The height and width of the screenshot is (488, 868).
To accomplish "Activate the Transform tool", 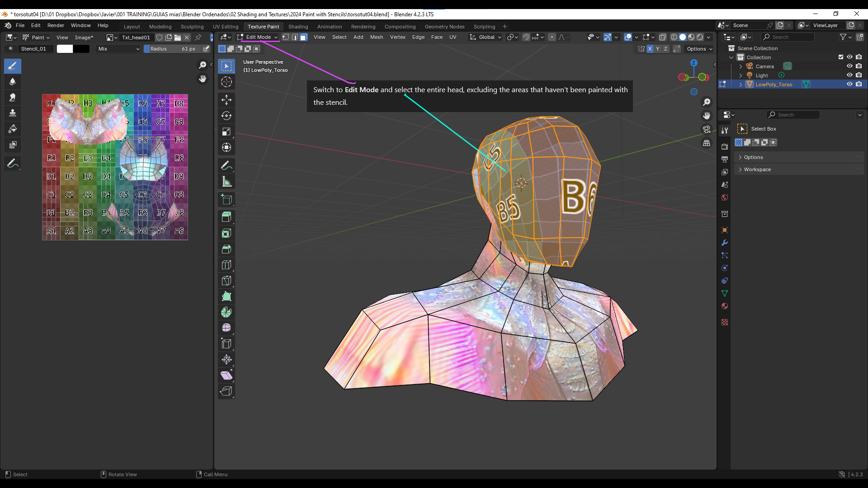I will pyautogui.click(x=226, y=147).
